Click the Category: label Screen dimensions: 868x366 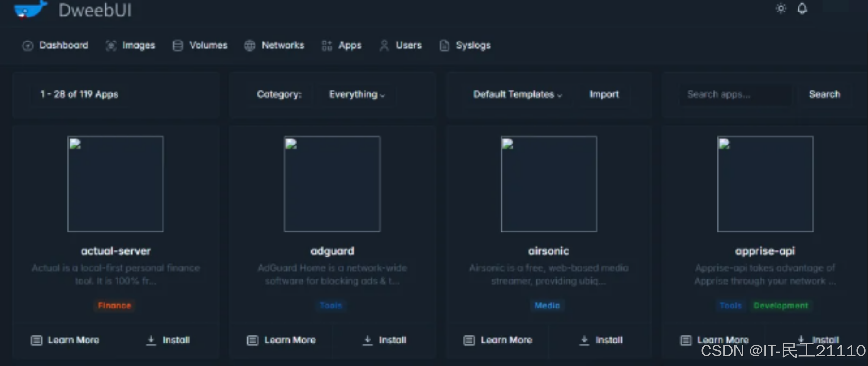point(279,94)
